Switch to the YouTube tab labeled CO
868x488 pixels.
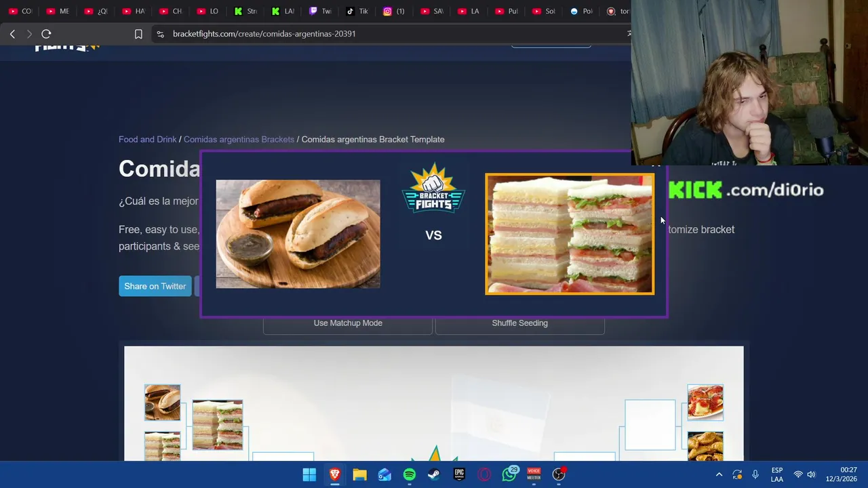point(20,11)
